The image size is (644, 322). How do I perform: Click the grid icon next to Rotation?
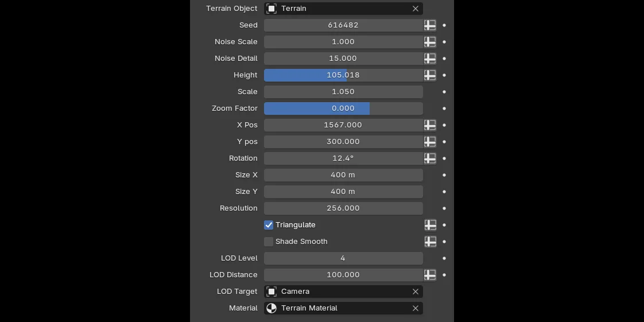pos(430,158)
